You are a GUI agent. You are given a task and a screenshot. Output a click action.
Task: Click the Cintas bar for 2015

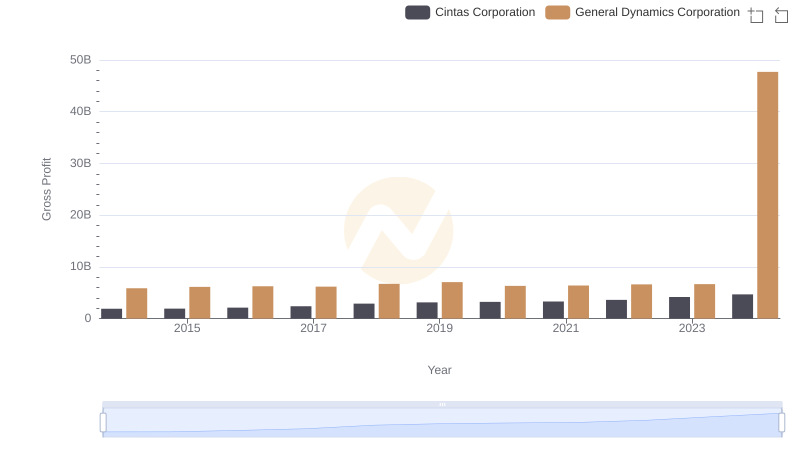click(174, 314)
